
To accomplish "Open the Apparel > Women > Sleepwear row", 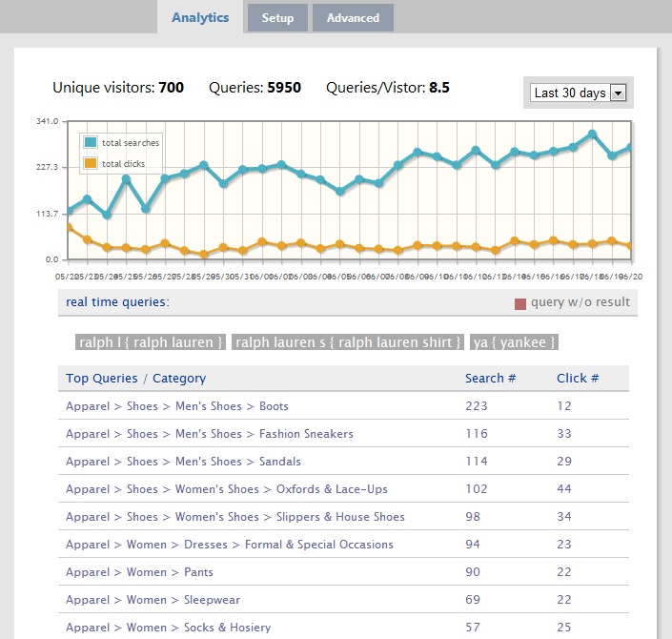I will (343, 600).
